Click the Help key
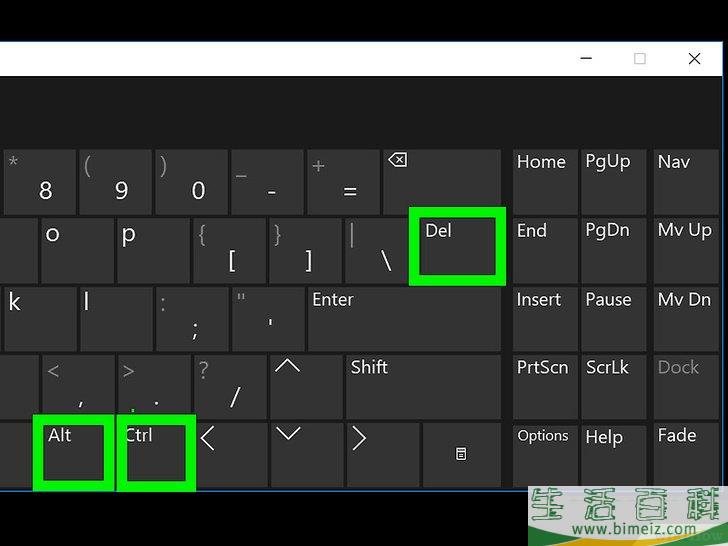The image size is (728, 546). tap(613, 455)
